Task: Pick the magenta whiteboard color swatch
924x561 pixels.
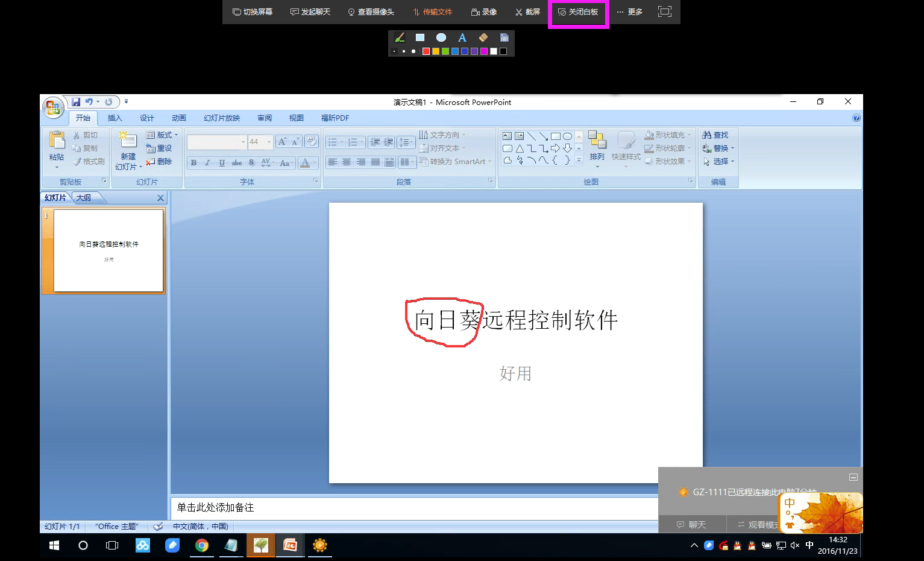Action: 484,51
